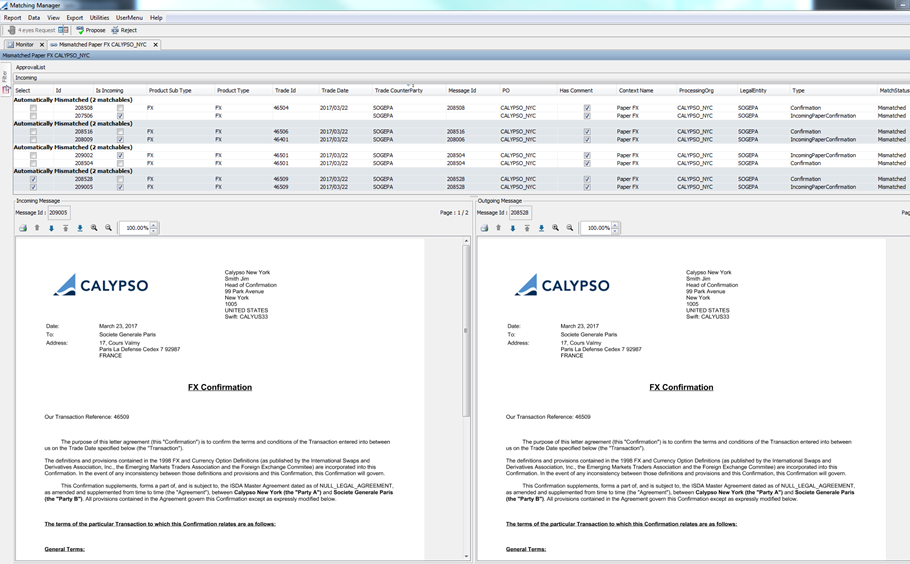Zoom out on the incoming message

pyautogui.click(x=108, y=228)
